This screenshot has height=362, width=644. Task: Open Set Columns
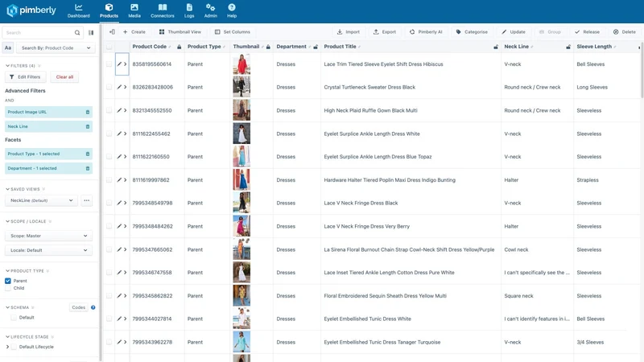[233, 31]
